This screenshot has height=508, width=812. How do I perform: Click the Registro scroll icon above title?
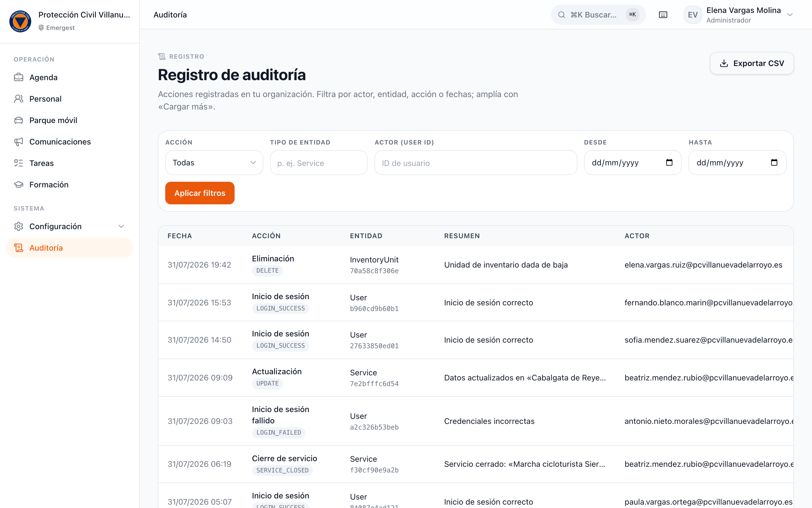point(162,56)
